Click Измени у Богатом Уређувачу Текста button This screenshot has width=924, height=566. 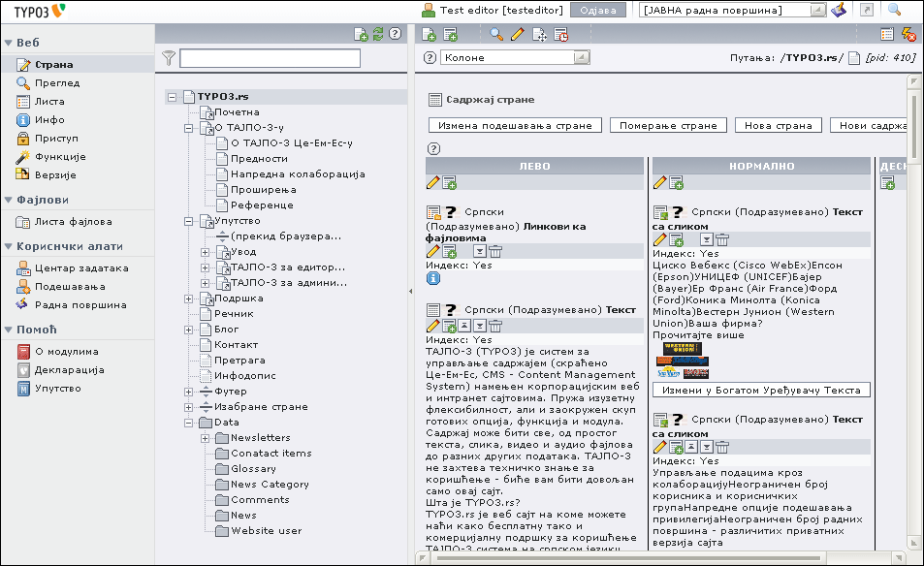pos(761,390)
